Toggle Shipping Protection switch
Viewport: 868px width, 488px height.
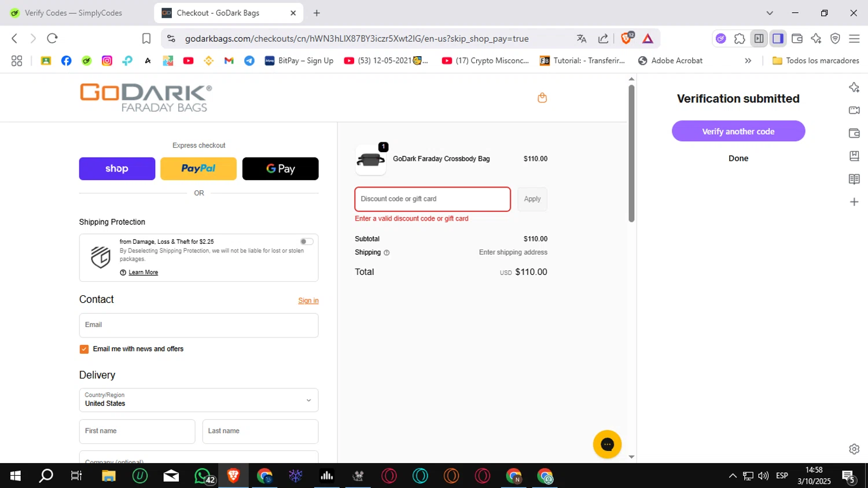click(x=307, y=241)
